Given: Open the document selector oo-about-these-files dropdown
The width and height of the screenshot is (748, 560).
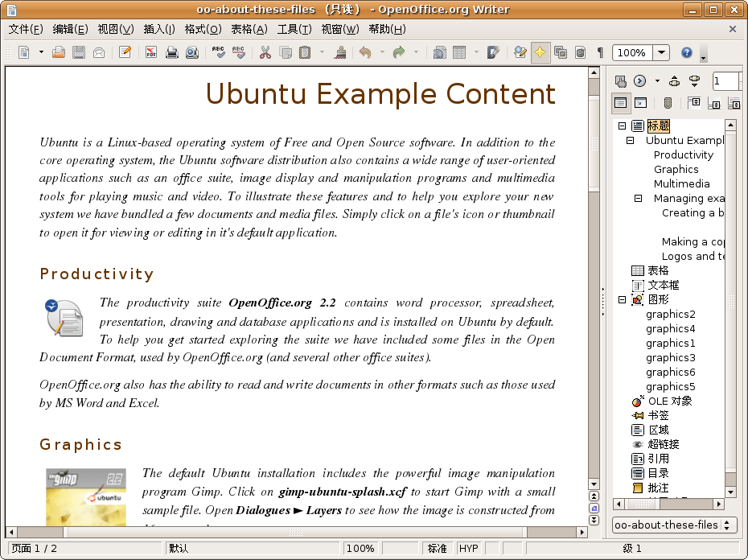Looking at the screenshot, I should pos(675,525).
